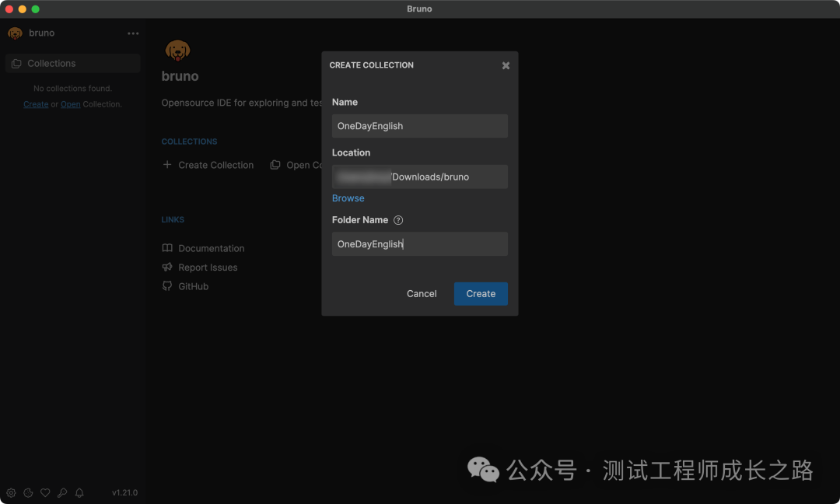This screenshot has width=840, height=504.
Task: Click the Create link under no collections
Action: point(36,104)
